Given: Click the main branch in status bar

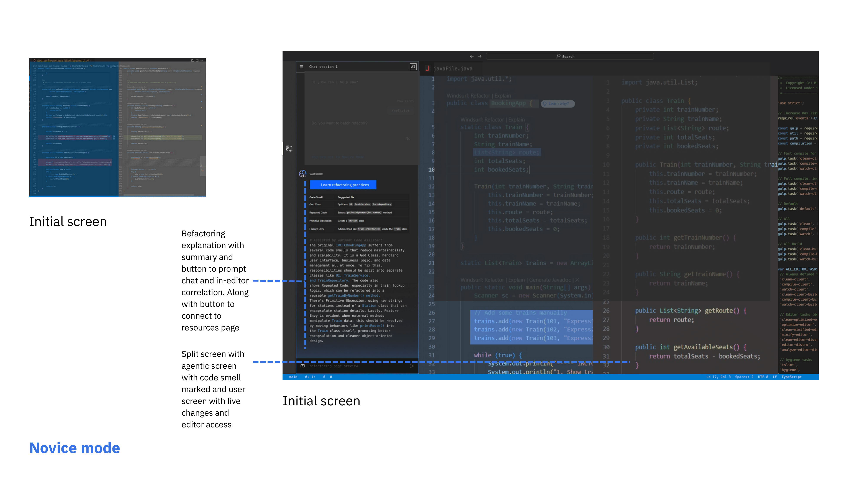Looking at the screenshot, I should pyautogui.click(x=293, y=377).
